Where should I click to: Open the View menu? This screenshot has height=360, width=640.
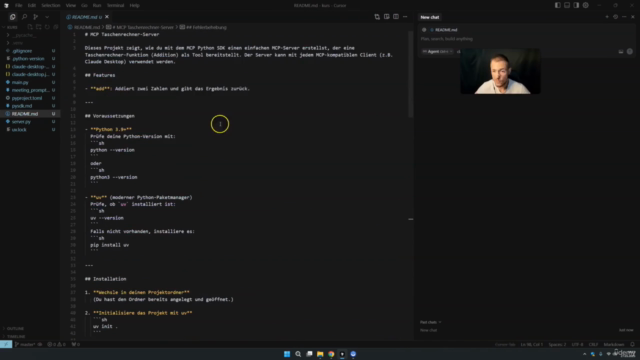(71, 5)
